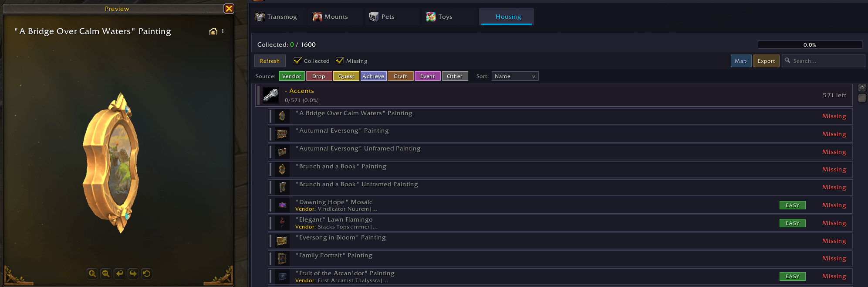Click "Collected: 0 / 1600" counter
The image size is (868, 287).
[x=287, y=44]
